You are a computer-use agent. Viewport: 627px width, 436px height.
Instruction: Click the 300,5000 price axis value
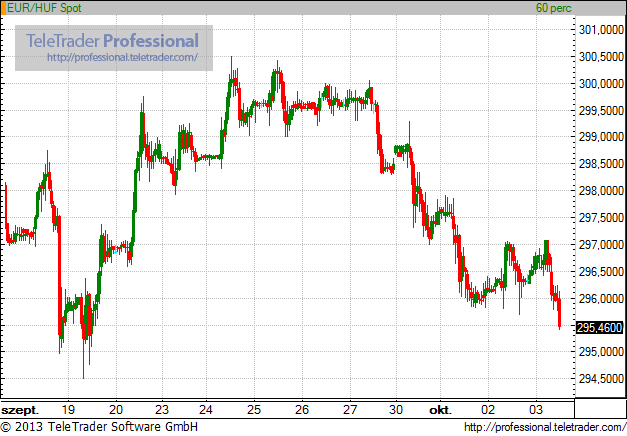pyautogui.click(x=601, y=57)
